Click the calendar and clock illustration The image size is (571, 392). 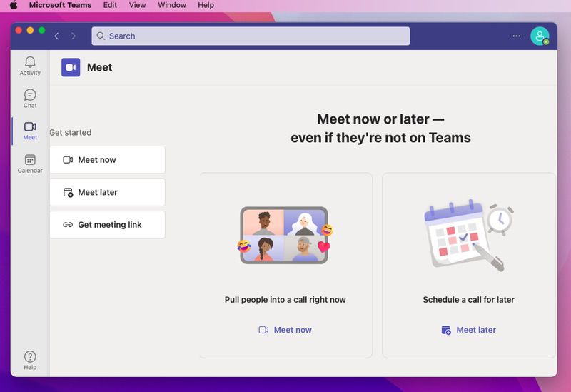pyautogui.click(x=469, y=236)
